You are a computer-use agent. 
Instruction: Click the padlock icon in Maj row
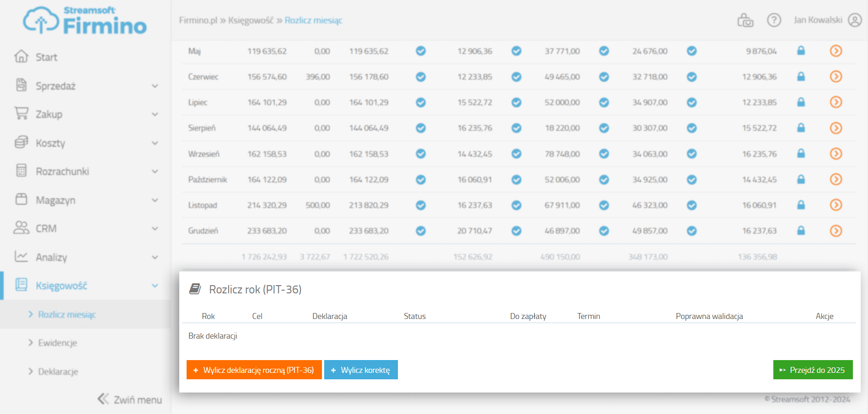(x=801, y=51)
